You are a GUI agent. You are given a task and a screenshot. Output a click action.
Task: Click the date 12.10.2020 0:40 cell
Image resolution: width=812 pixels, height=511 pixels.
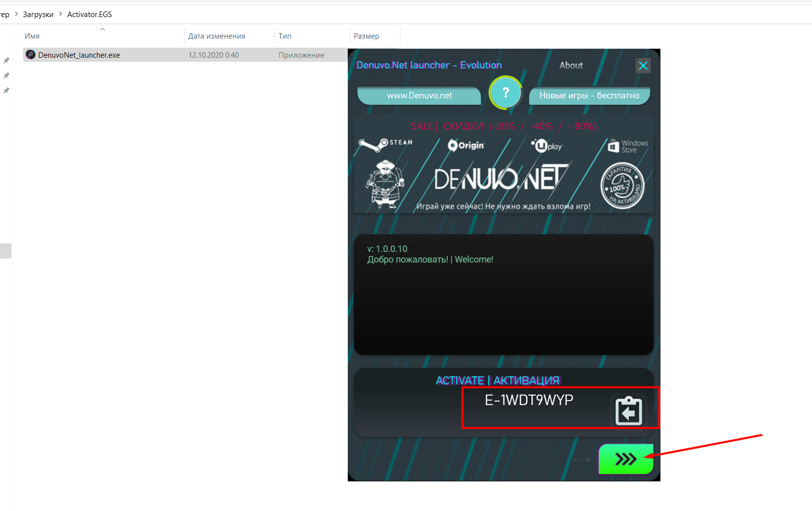pyautogui.click(x=213, y=55)
